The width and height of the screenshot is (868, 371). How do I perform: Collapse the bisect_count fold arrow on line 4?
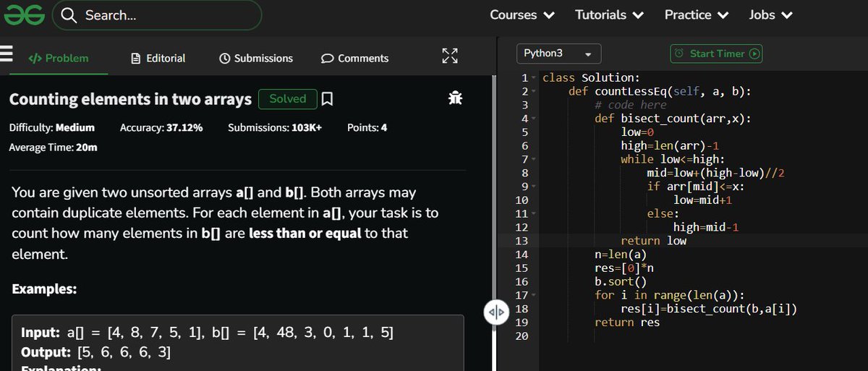(534, 119)
